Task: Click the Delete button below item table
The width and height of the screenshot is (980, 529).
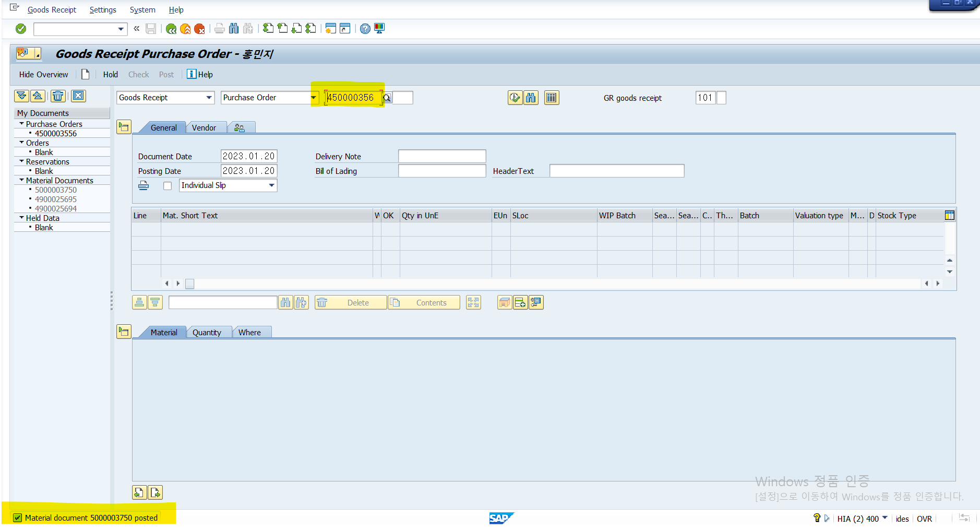Action: (x=351, y=302)
